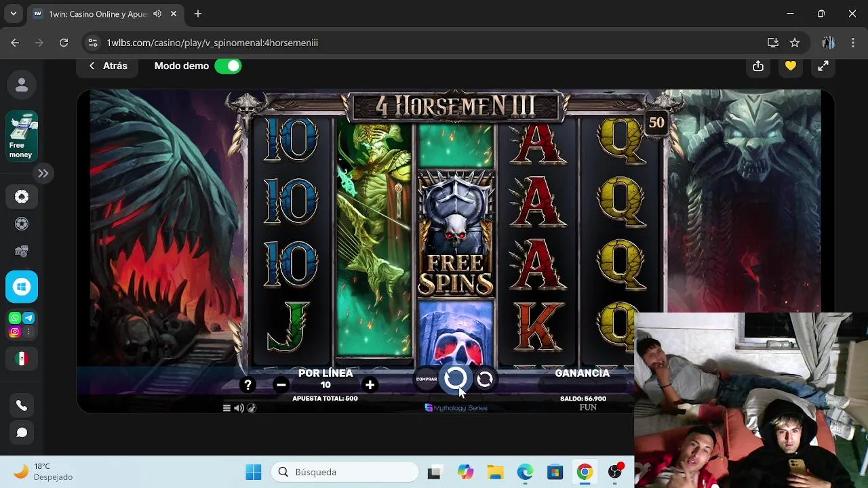The image size is (868, 488).
Task: Mute the tab audio speaker icon
Action: tap(157, 14)
